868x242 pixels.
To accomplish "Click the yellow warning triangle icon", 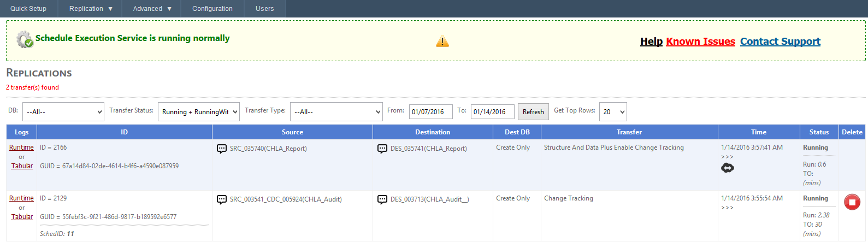I will 442,42.
